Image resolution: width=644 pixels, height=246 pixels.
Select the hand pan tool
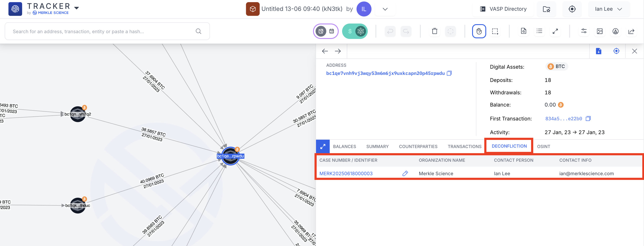[x=479, y=31]
